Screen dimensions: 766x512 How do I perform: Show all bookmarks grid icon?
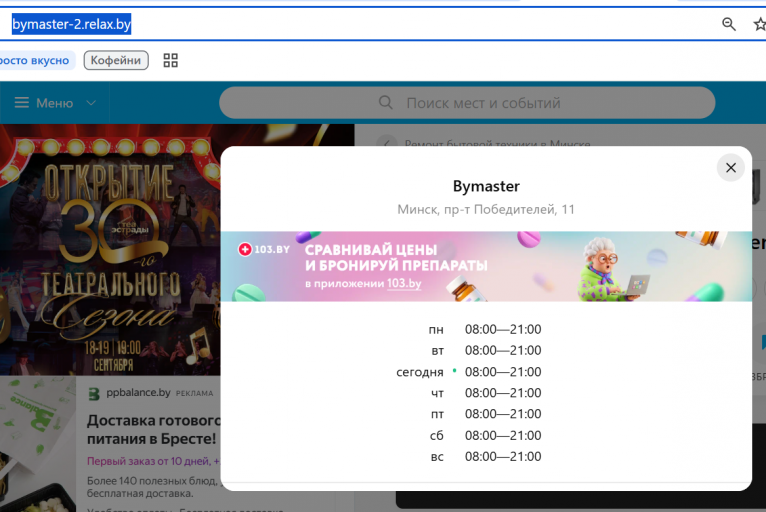point(170,60)
